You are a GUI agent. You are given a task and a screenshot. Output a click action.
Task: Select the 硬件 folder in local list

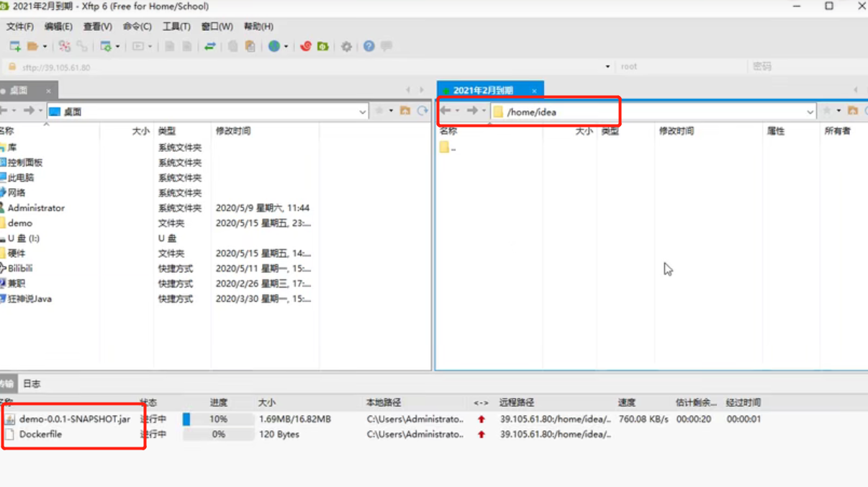point(17,254)
